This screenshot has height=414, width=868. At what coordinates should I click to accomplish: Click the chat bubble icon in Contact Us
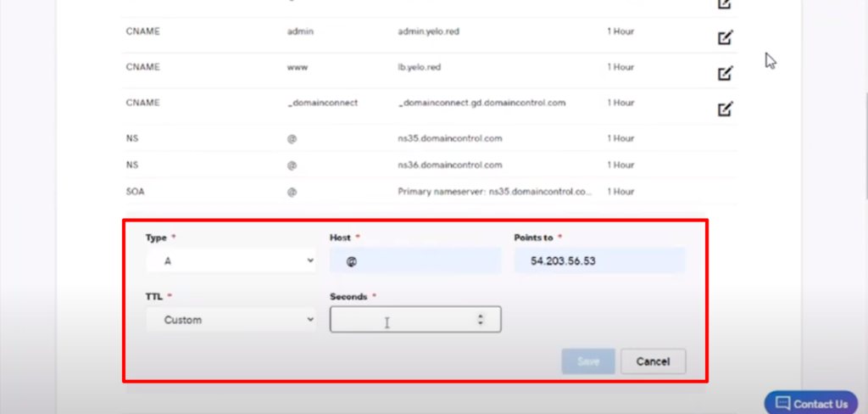(783, 403)
